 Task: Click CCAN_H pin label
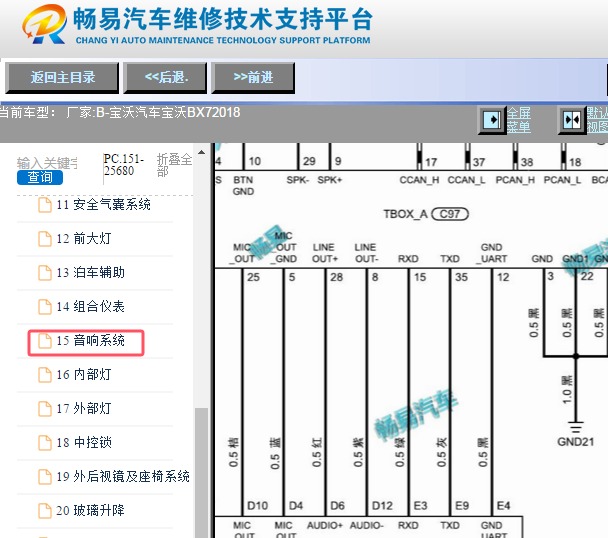point(419,180)
